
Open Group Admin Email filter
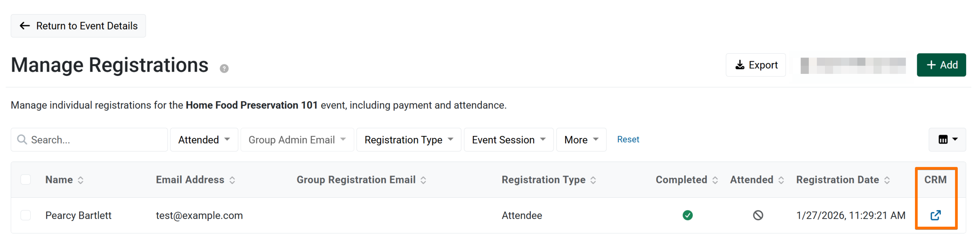pyautogui.click(x=297, y=140)
